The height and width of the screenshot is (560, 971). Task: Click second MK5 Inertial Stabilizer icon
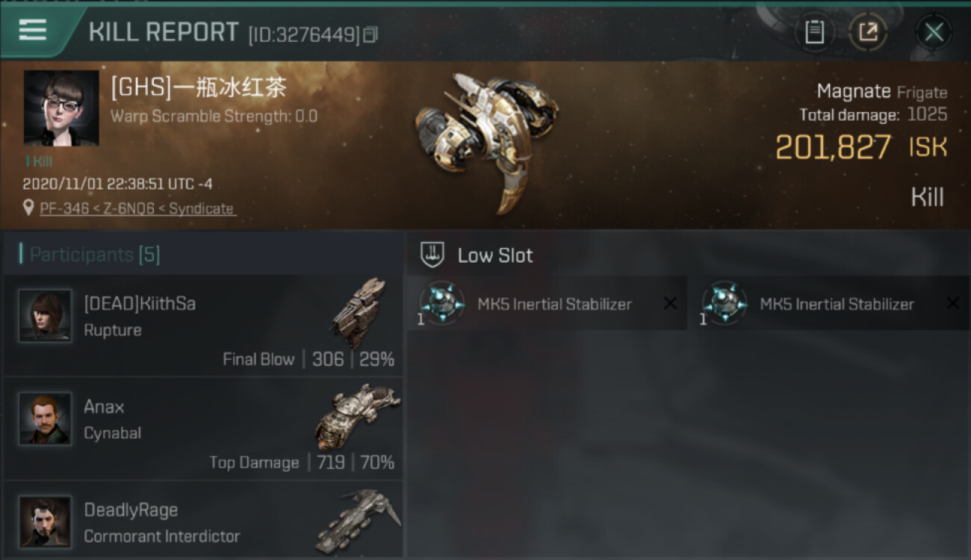tap(725, 302)
